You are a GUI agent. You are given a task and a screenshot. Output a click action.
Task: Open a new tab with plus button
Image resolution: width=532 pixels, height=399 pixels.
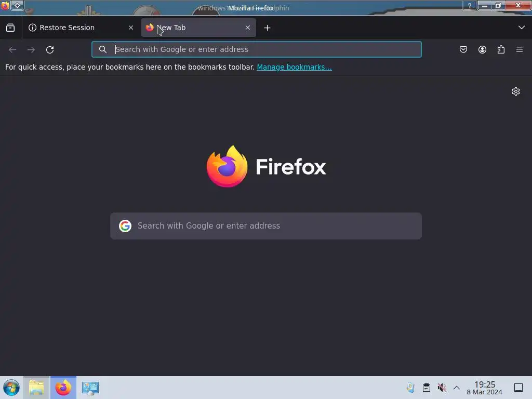[268, 28]
